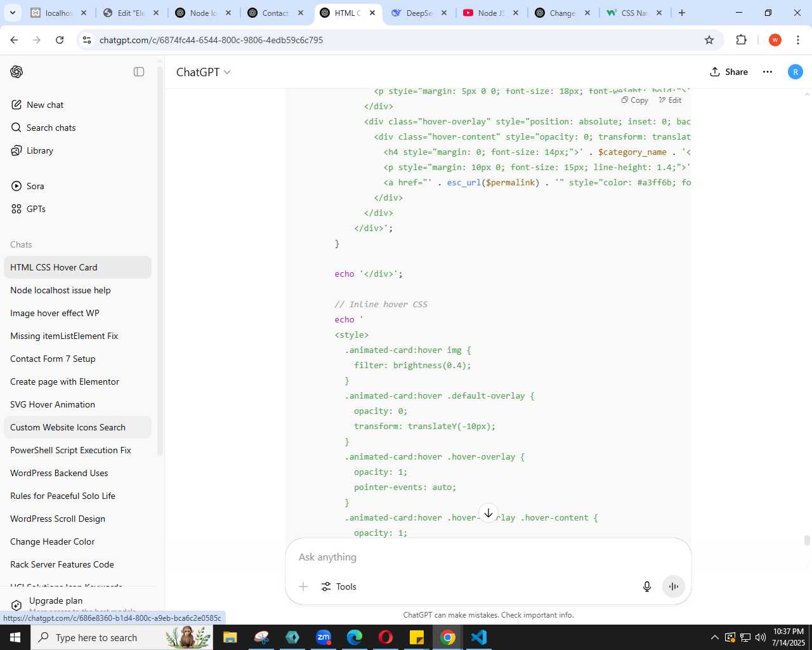Image resolution: width=812 pixels, height=650 pixels.
Task: Open Zoom from the taskbar
Action: click(324, 637)
